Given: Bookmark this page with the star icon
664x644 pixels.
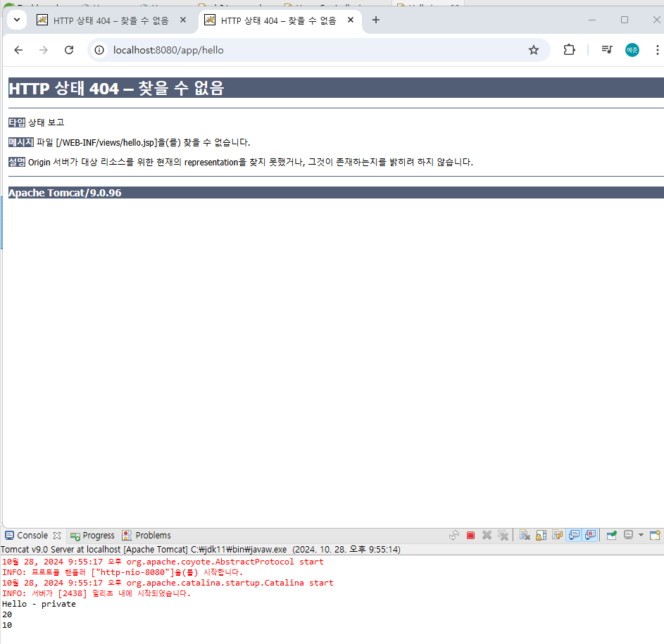Looking at the screenshot, I should pos(534,50).
